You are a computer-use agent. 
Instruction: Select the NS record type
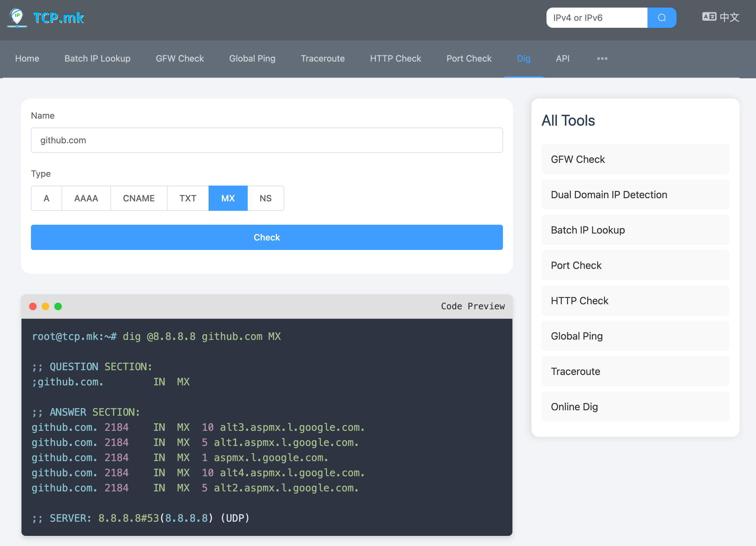tap(265, 198)
